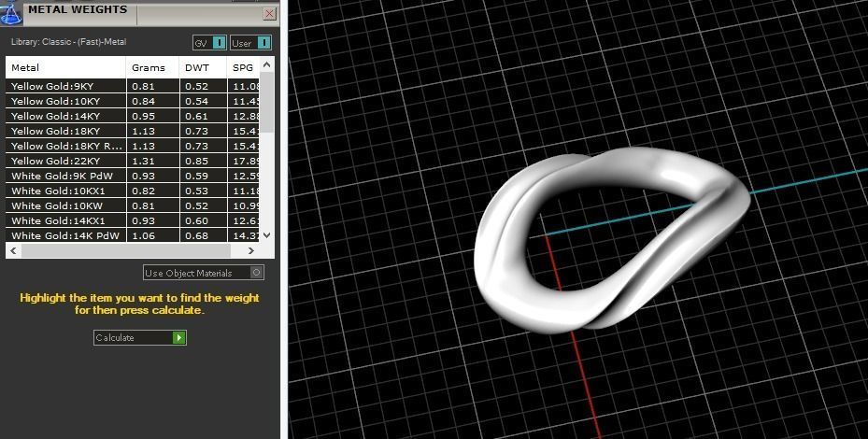Click grams value 1.31 for 22KY

(143, 161)
